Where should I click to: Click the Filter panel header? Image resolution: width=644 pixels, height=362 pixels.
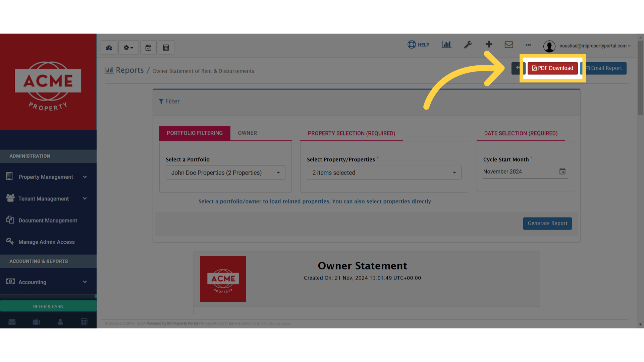click(x=366, y=102)
